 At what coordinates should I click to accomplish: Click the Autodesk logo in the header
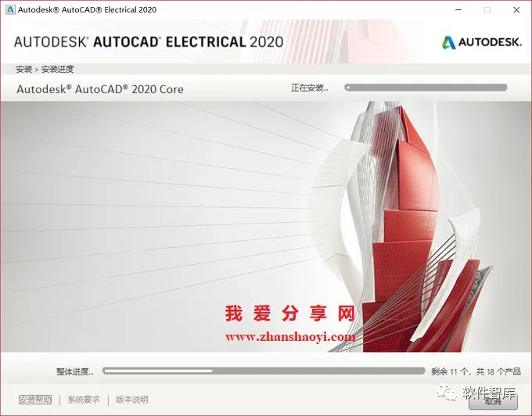coord(481,42)
